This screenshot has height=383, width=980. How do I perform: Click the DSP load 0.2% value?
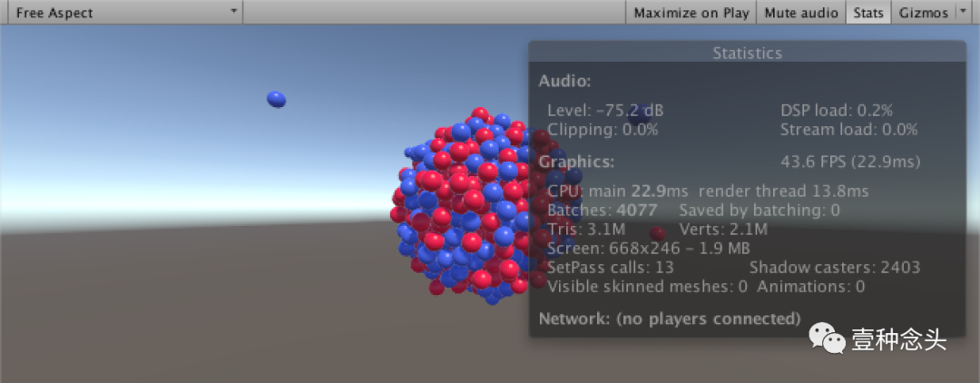837,111
